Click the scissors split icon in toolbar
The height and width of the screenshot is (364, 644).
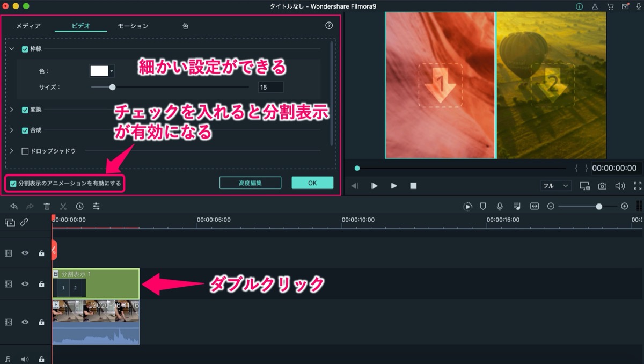[63, 206]
